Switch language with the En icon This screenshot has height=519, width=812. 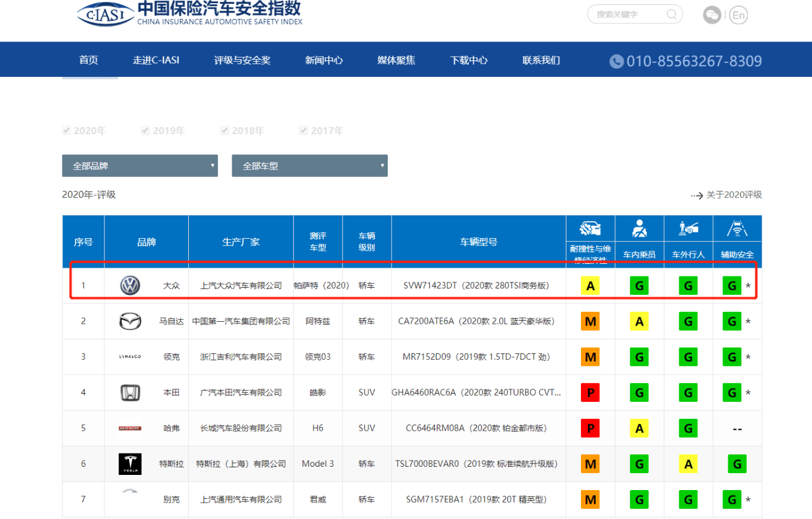pyautogui.click(x=739, y=14)
